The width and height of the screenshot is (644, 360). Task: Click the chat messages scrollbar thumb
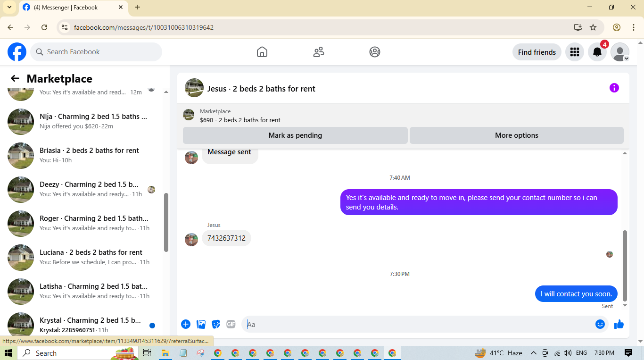click(x=625, y=266)
